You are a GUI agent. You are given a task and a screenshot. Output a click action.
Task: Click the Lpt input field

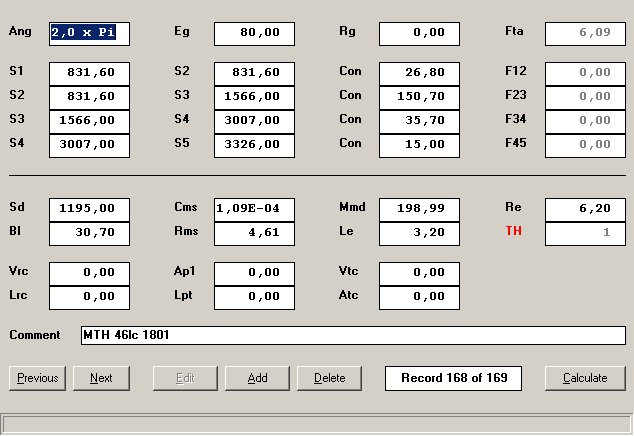[x=254, y=298]
